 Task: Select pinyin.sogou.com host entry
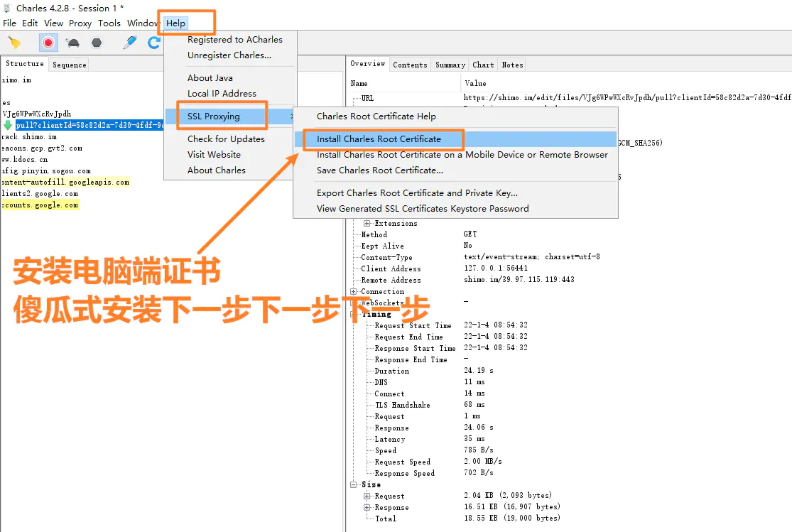(46, 170)
